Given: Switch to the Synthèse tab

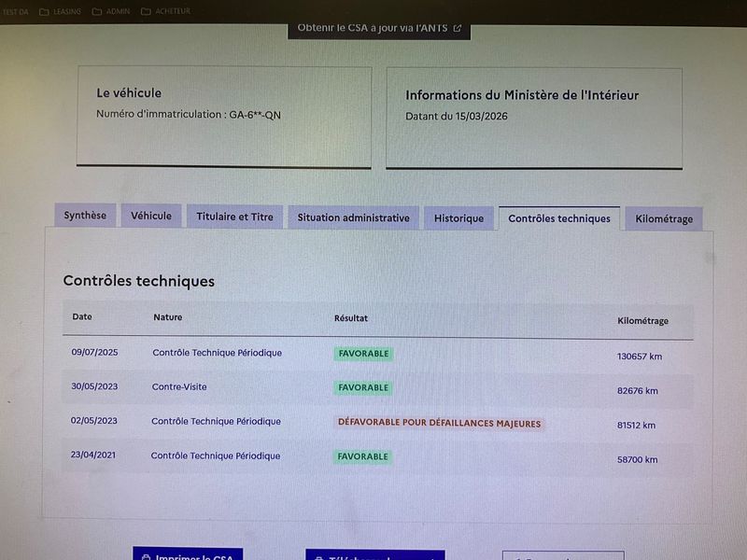Looking at the screenshot, I should 85,216.
